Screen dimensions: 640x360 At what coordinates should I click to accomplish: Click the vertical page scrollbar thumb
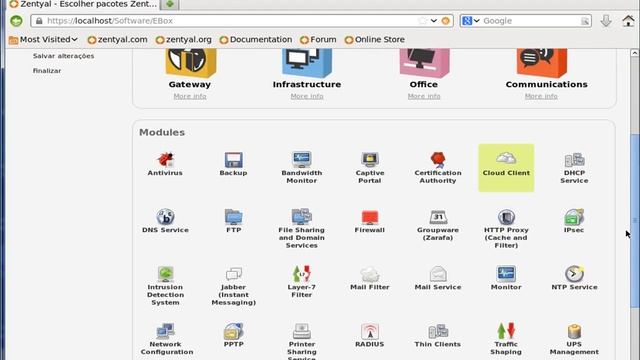(635, 220)
